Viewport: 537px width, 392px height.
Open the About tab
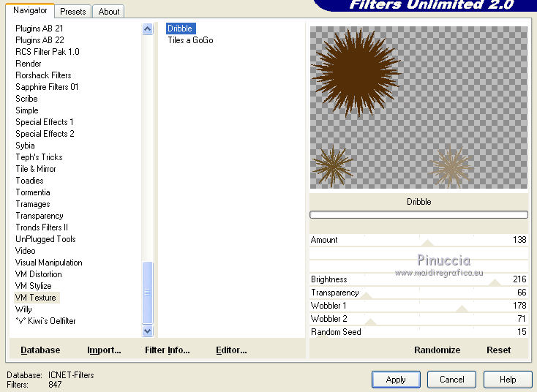coord(108,11)
